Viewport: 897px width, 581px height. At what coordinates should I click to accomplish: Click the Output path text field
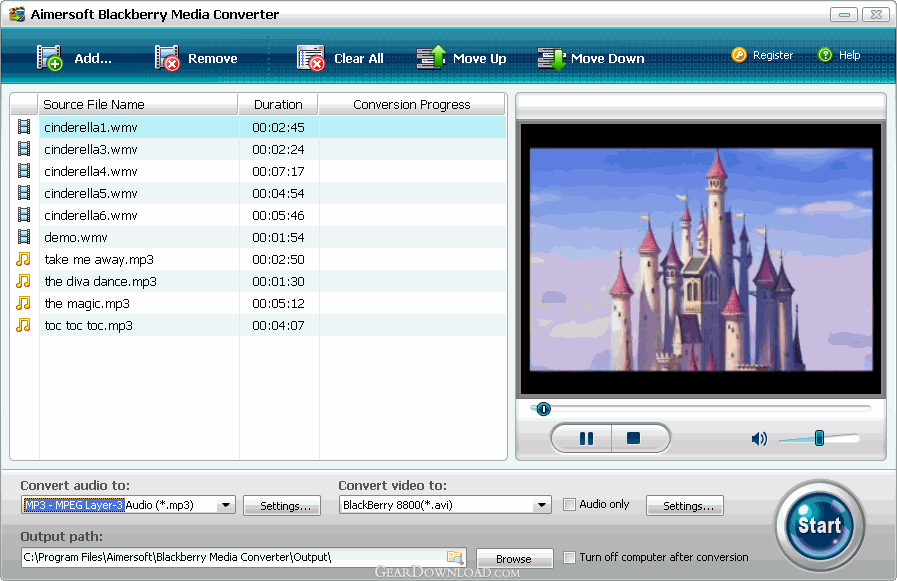243,557
